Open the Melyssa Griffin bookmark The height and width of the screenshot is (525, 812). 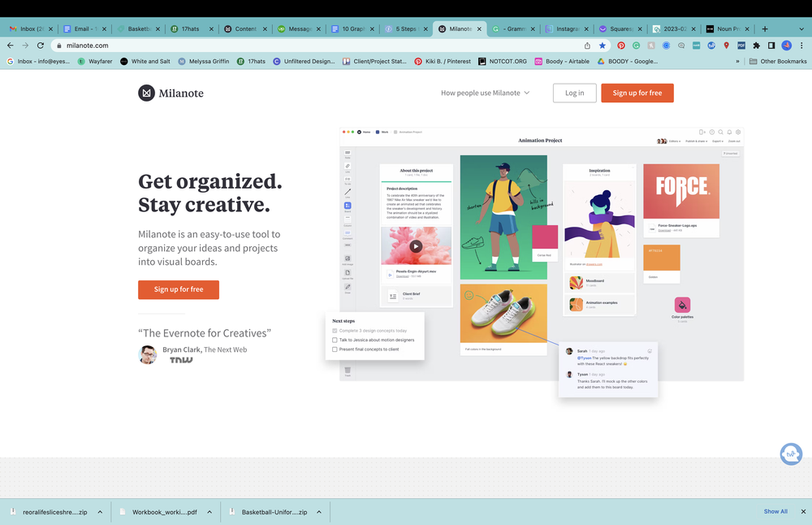pyautogui.click(x=204, y=61)
